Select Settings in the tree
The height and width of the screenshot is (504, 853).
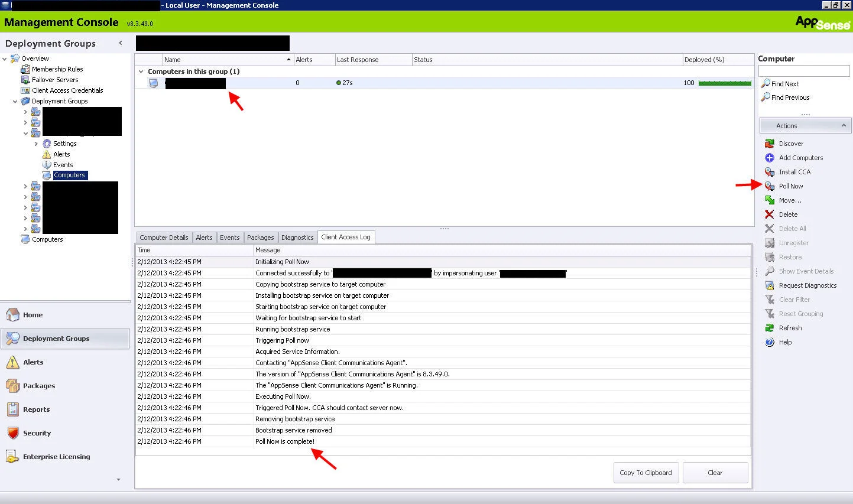click(x=65, y=144)
